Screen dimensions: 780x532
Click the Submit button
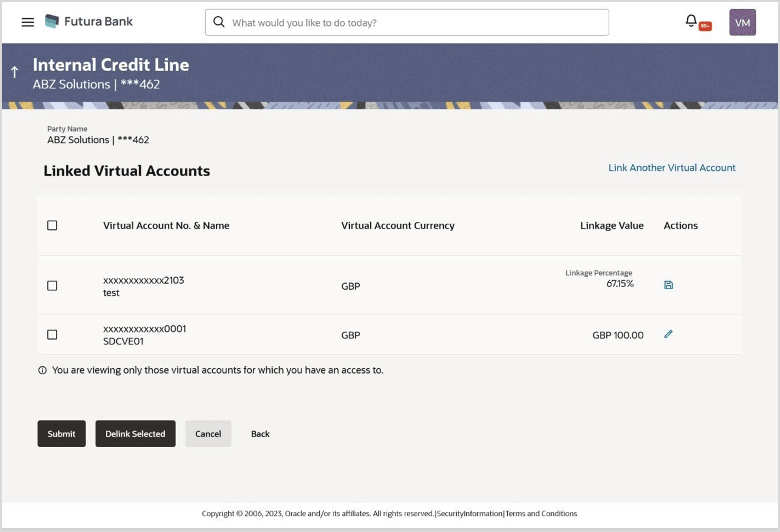[x=61, y=434]
